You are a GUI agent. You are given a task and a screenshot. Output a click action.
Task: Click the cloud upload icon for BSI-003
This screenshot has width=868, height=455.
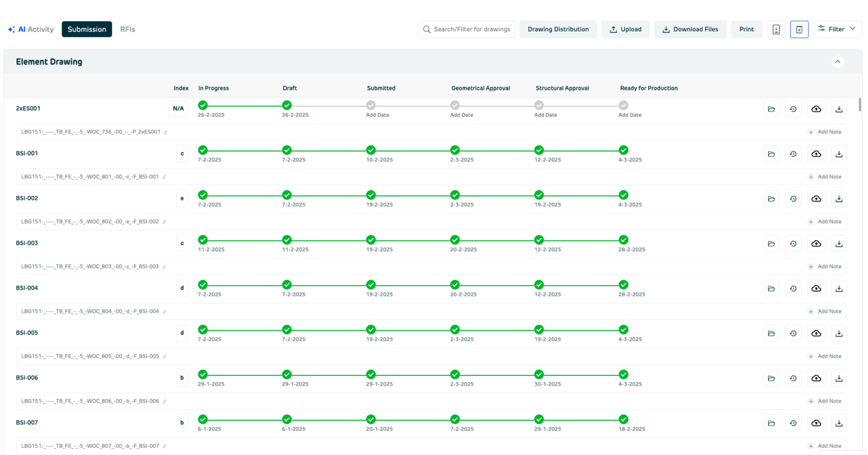816,243
